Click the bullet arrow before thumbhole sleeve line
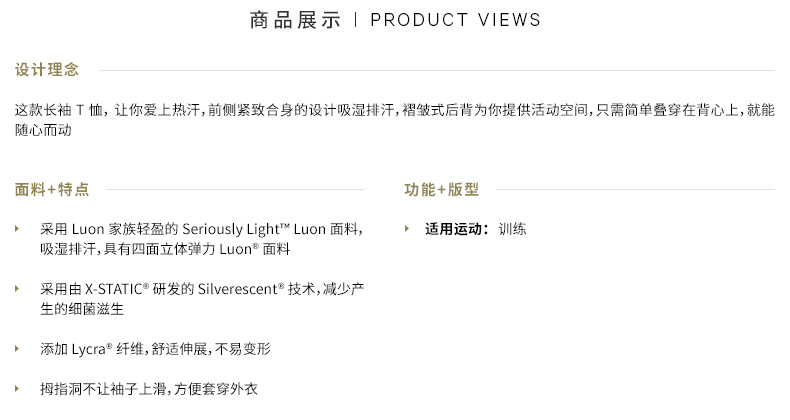Viewport: 790px width, 420px height. click(17, 388)
